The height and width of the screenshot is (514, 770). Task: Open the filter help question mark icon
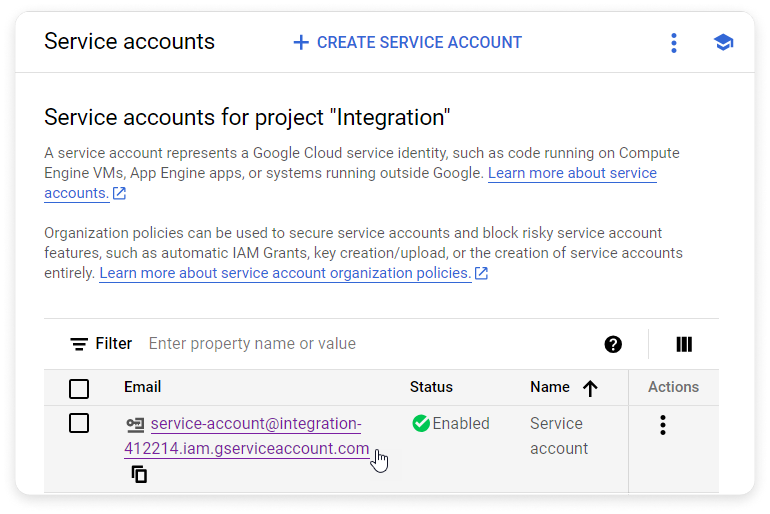[613, 344]
